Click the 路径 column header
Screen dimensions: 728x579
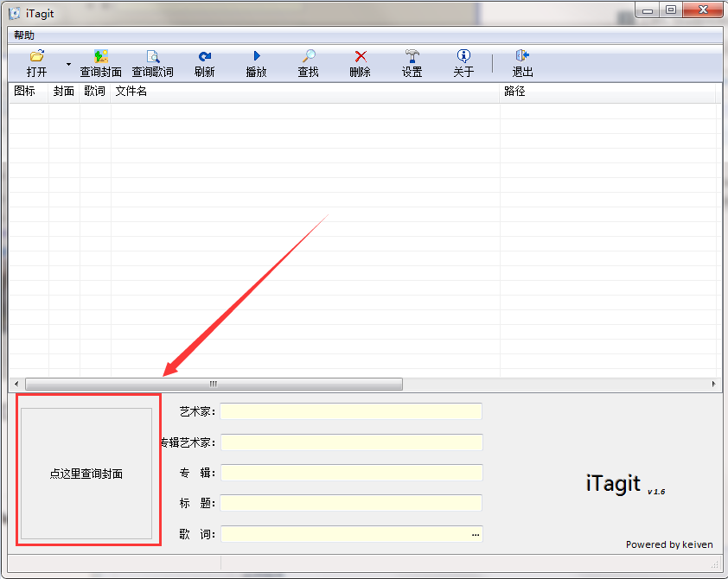click(608, 92)
